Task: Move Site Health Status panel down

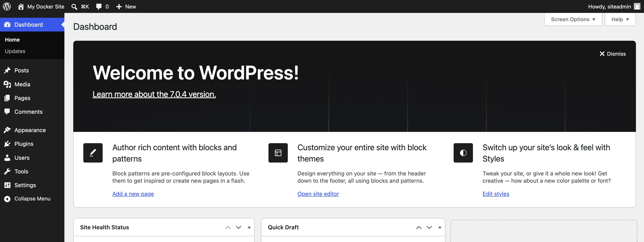Action: point(238,227)
